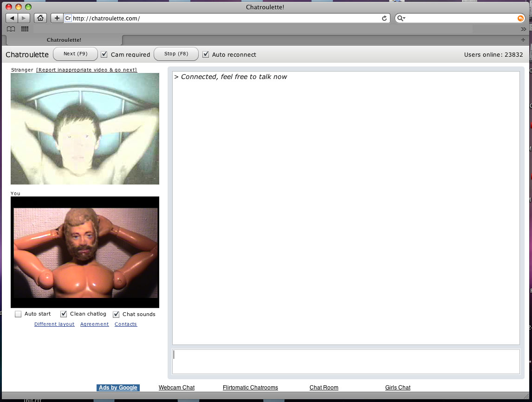Click the Next (F9) button
This screenshot has width=532, height=402.
(75, 54)
